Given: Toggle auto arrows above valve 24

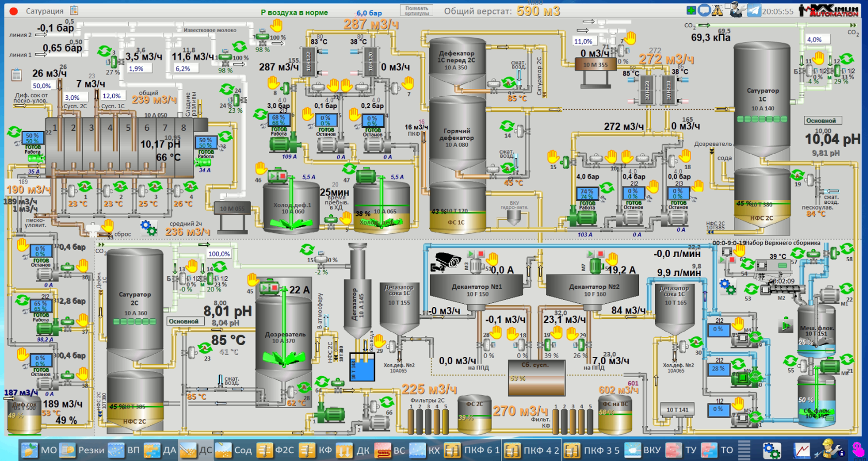Looking at the screenshot, I should (226, 89).
